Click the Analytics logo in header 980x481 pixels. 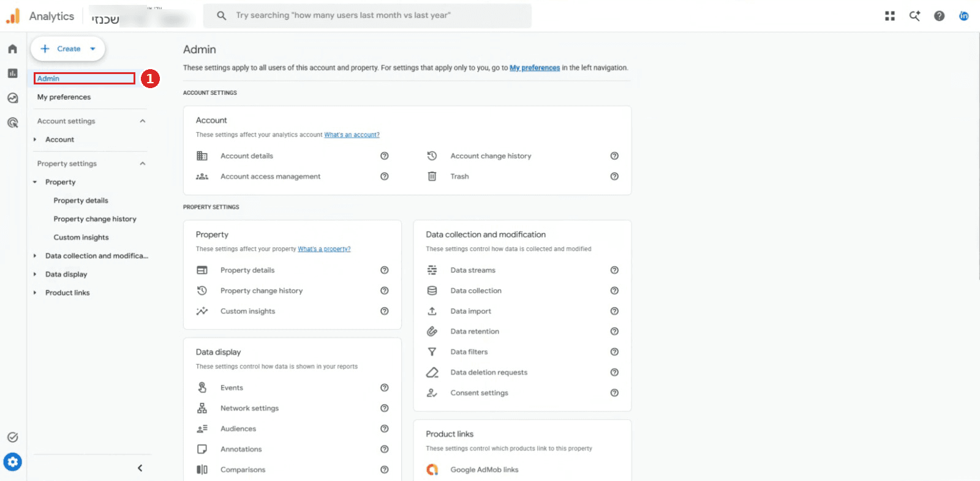tap(13, 17)
